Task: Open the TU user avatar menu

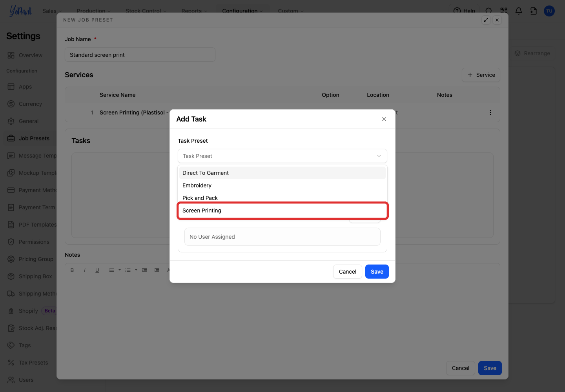Action: pyautogui.click(x=549, y=11)
